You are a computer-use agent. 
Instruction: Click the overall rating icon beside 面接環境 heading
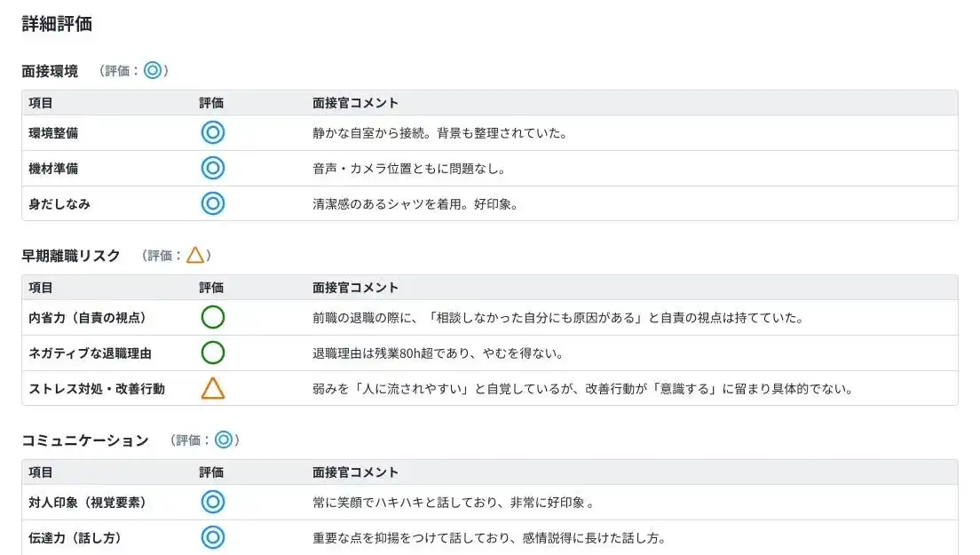tap(153, 71)
